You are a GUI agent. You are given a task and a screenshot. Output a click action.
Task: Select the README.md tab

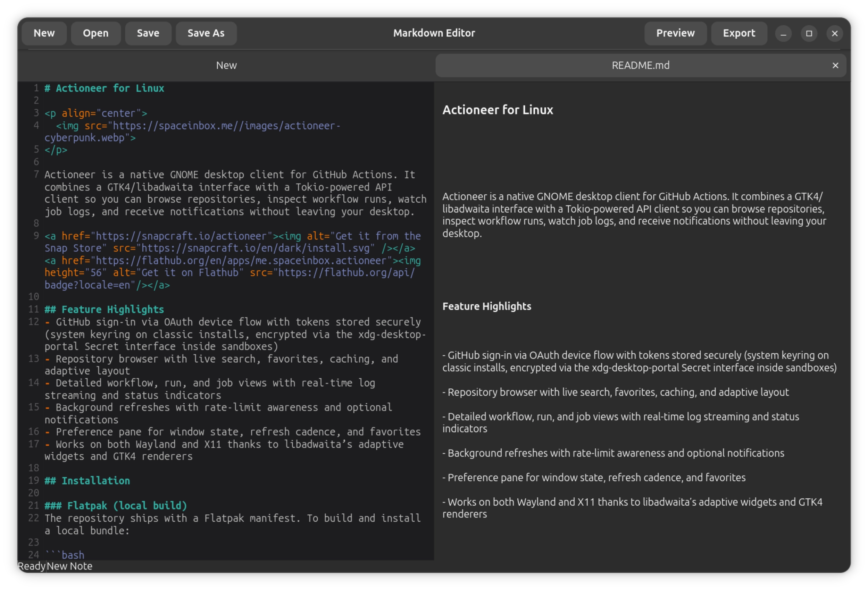[641, 65]
